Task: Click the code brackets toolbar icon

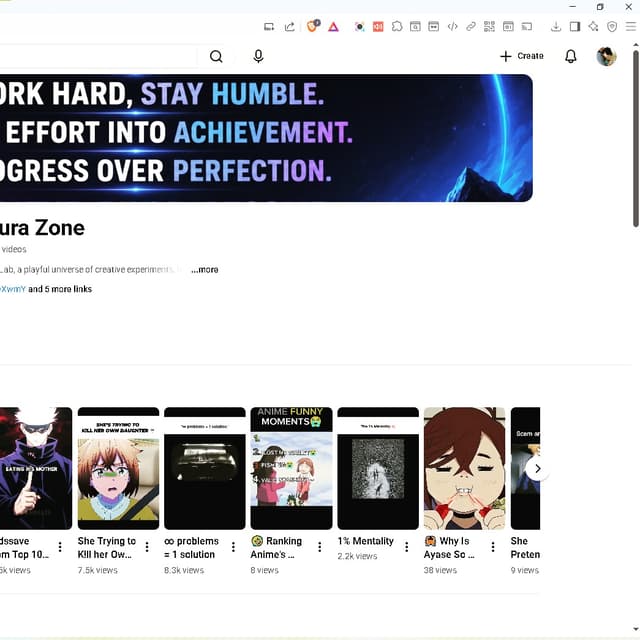Action: [452, 27]
